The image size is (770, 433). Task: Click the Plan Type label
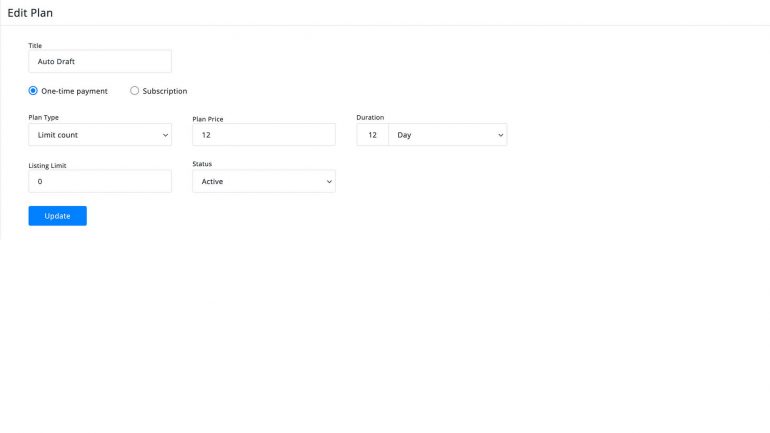coord(43,117)
